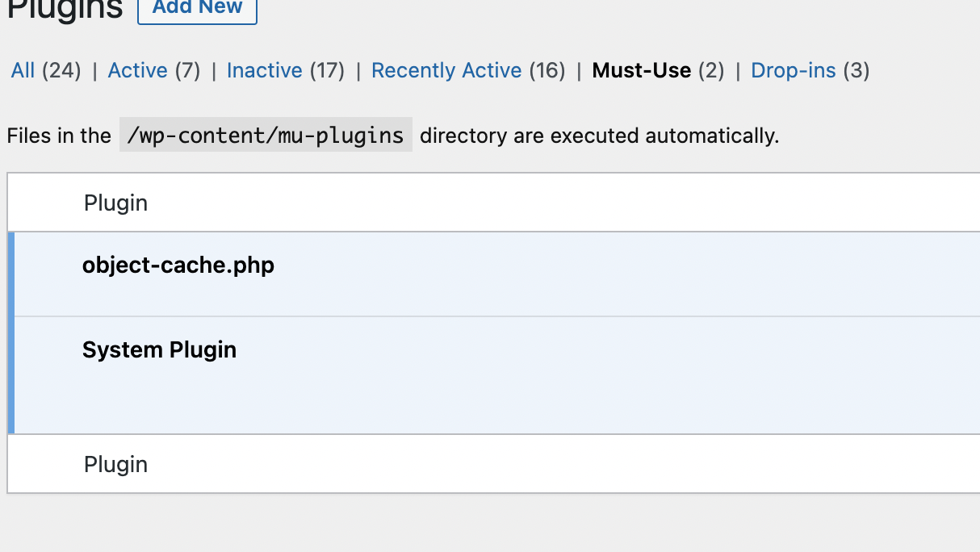Switch to the Drop-ins plugins view
The image size is (980, 552).
(x=793, y=71)
